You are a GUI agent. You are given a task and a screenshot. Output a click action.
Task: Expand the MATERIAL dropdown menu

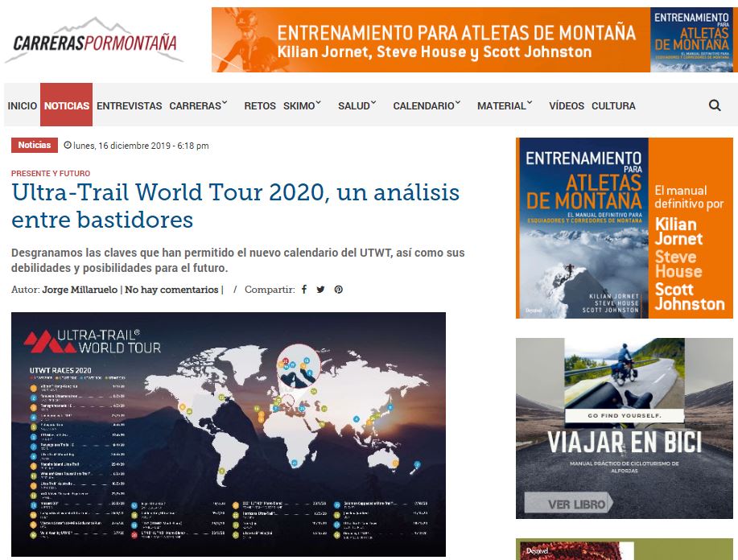(505, 106)
